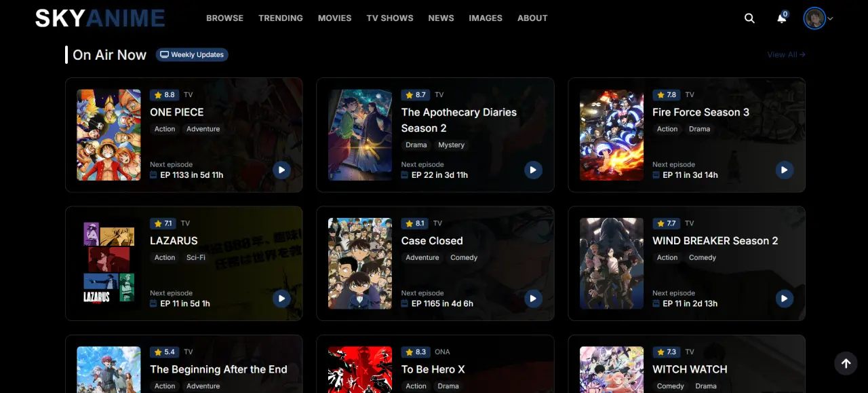Click Beginning After the End 5.4 rating
Image resolution: width=868 pixels, height=393 pixels.
click(x=165, y=352)
